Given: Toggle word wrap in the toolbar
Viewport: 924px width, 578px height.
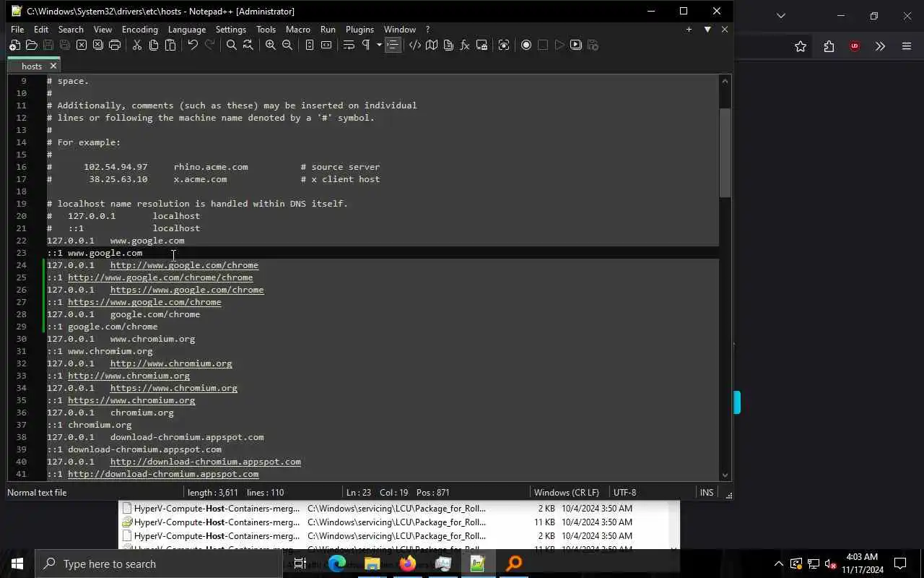Looking at the screenshot, I should click(x=349, y=45).
